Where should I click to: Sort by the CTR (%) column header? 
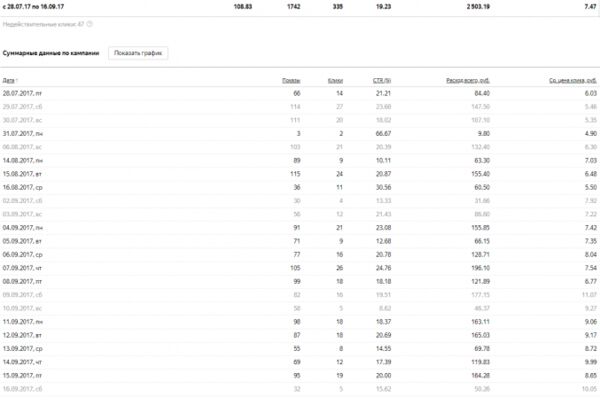click(382, 80)
